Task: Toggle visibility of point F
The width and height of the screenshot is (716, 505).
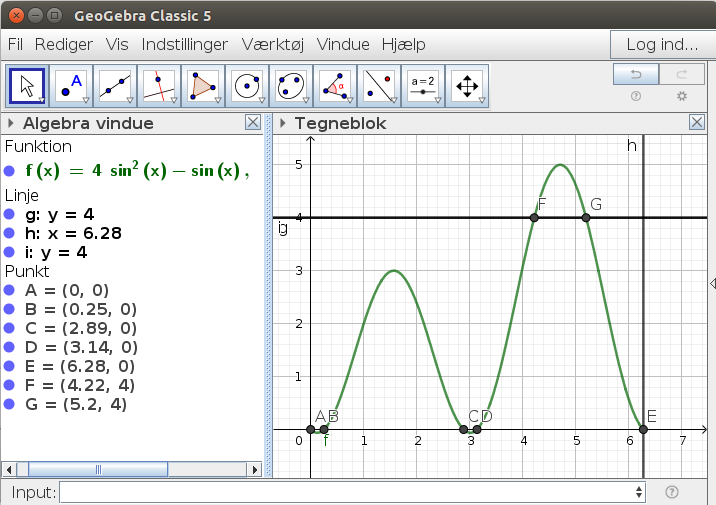Action: [x=9, y=385]
